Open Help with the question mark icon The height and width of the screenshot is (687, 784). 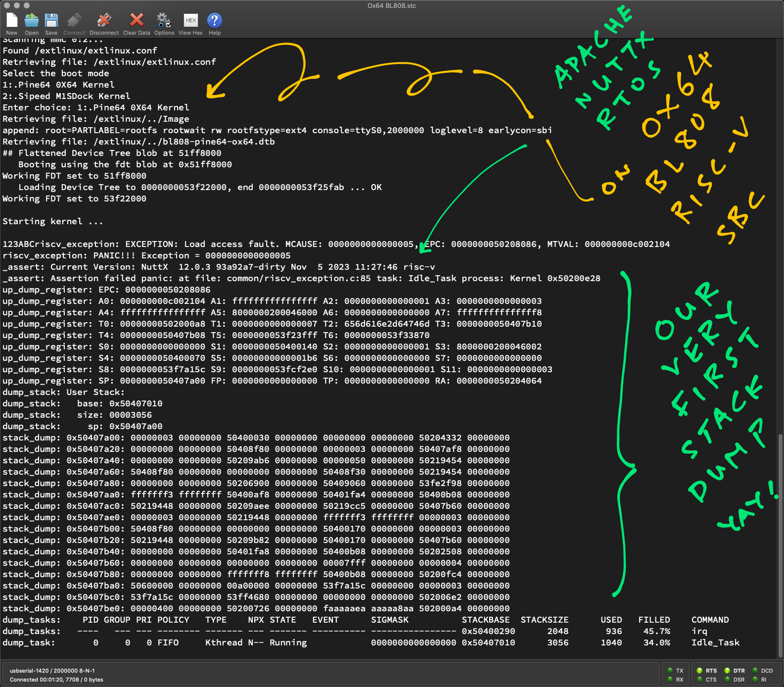(214, 21)
